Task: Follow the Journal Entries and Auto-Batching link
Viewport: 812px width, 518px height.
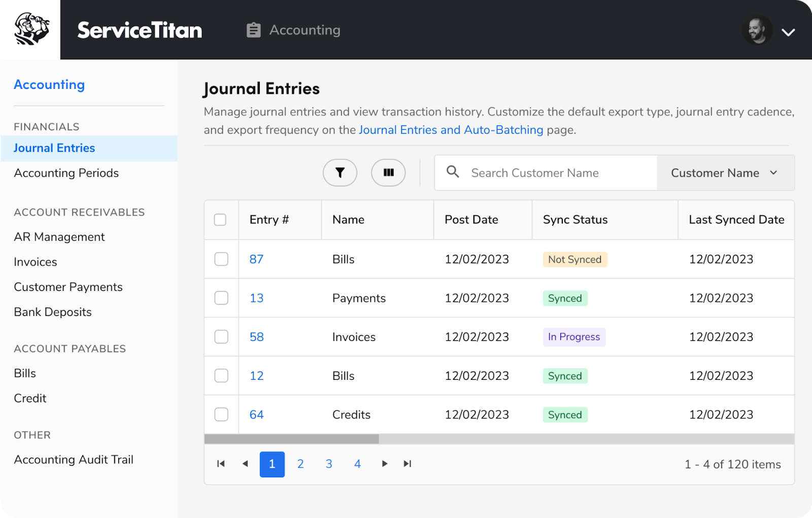Action: pos(451,130)
